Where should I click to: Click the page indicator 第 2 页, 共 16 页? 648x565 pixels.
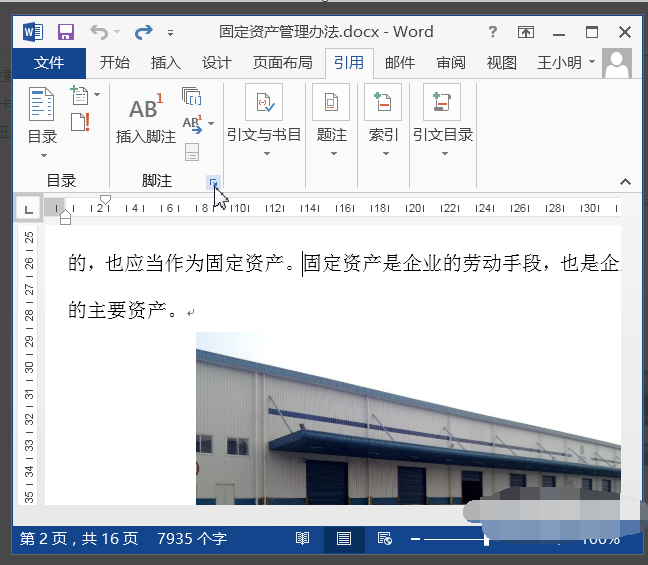pos(78,539)
